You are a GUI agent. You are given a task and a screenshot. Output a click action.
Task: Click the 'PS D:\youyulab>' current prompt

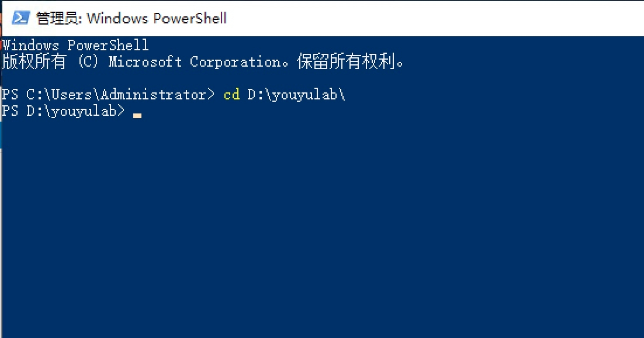(63, 111)
